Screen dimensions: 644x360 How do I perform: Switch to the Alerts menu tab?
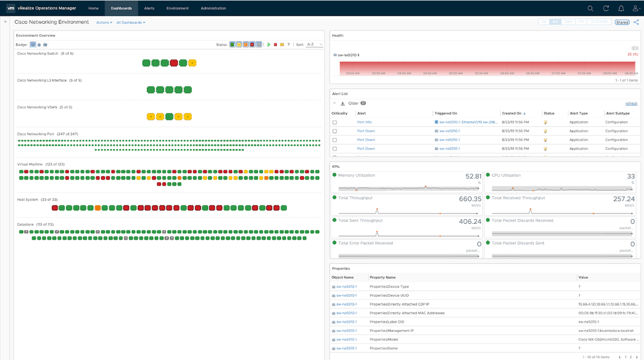click(149, 8)
